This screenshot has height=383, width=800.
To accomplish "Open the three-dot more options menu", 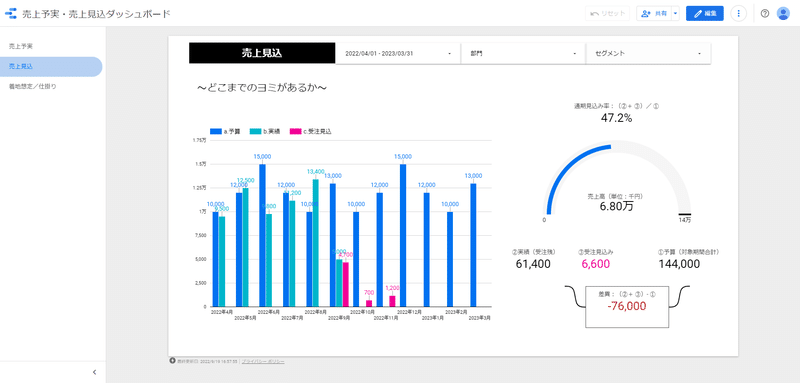I will click(x=738, y=14).
